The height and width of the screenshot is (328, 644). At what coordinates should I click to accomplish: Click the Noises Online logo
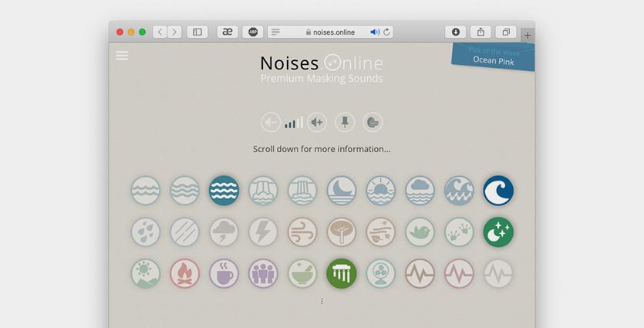point(322,63)
